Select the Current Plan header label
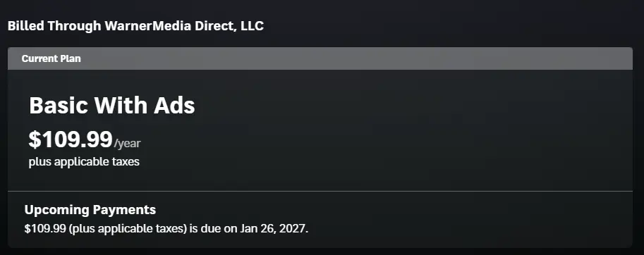This screenshot has height=255, width=644. 51,58
